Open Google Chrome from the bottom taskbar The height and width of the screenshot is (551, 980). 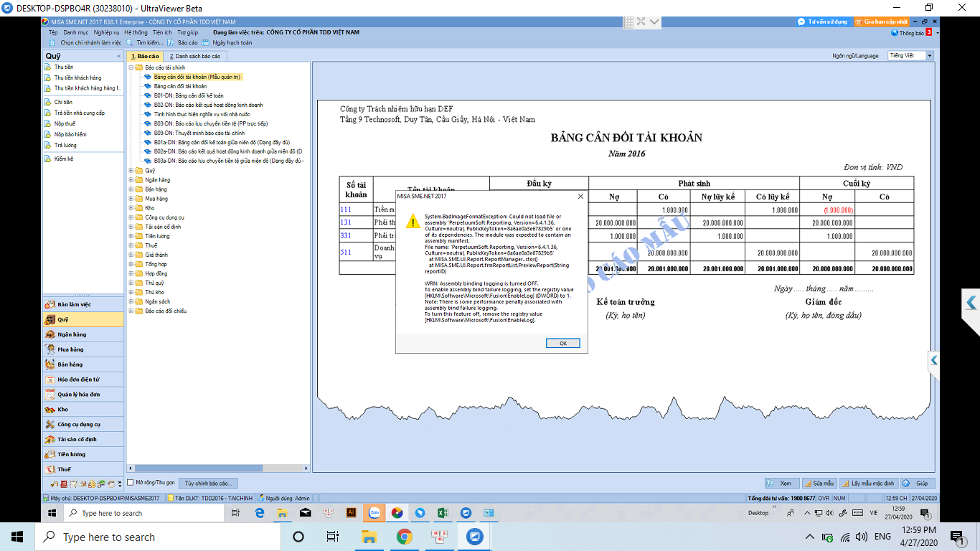pyautogui.click(x=404, y=536)
